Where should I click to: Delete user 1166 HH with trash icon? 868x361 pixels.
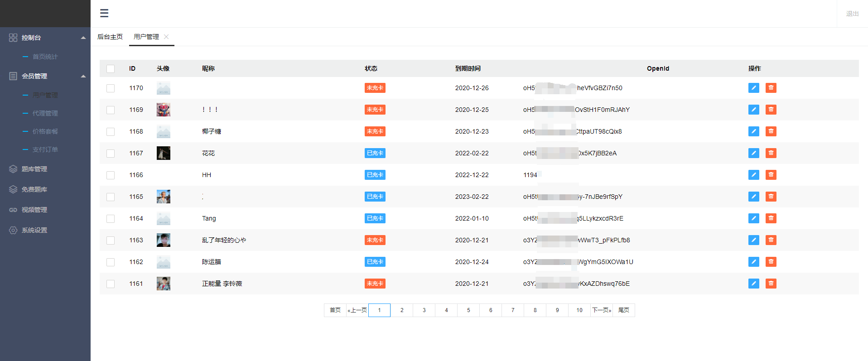pyautogui.click(x=771, y=175)
